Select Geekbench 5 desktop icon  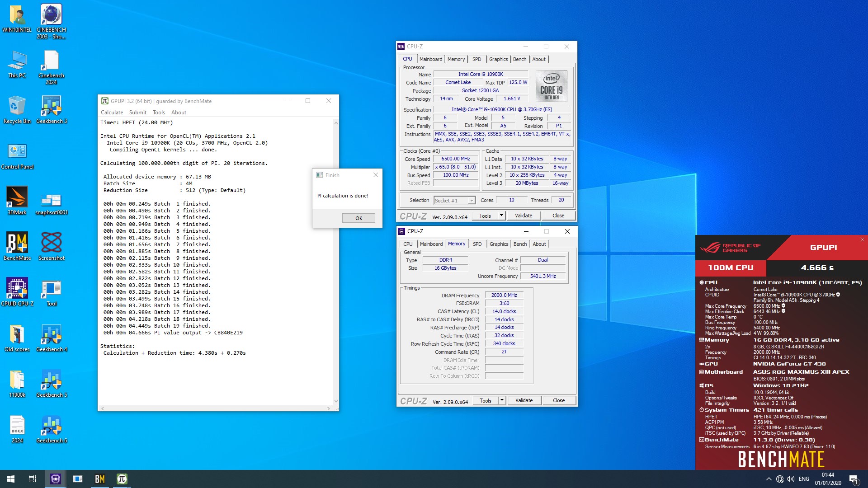52,384
